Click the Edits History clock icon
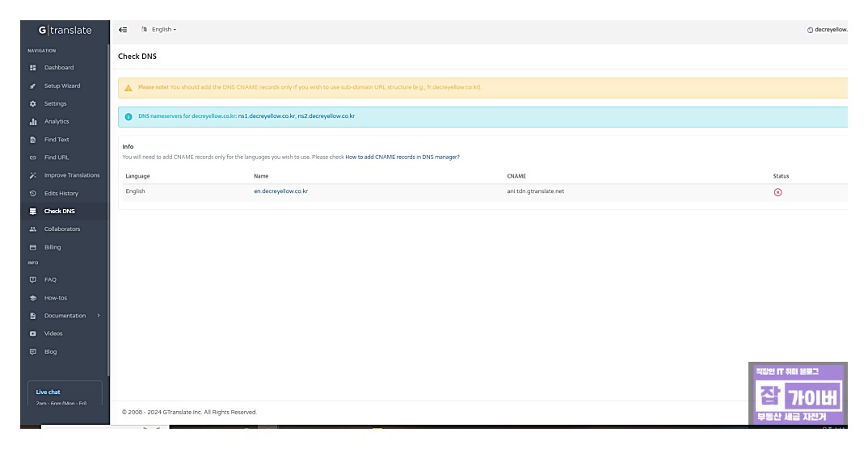 pyautogui.click(x=32, y=194)
